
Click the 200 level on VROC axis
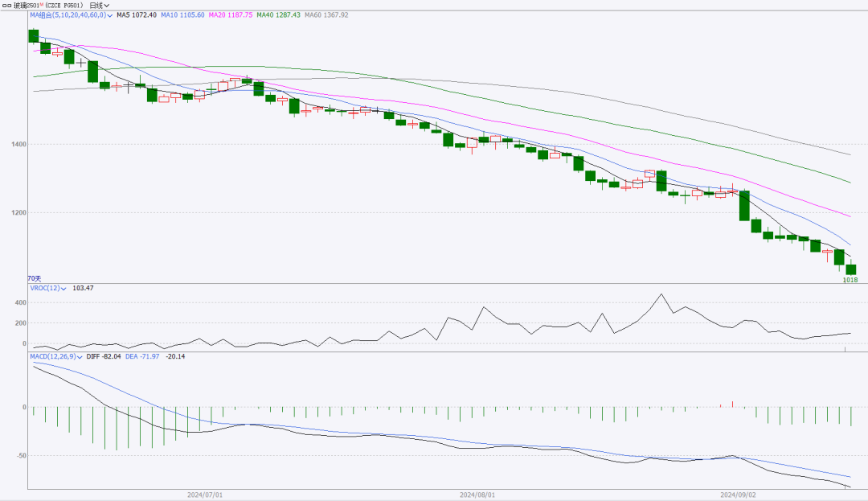[20, 323]
